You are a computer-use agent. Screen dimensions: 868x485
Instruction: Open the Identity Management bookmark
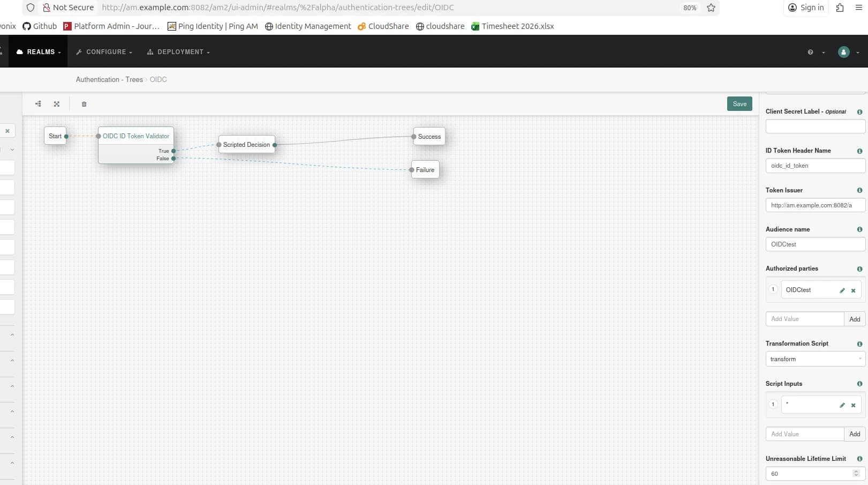(308, 26)
